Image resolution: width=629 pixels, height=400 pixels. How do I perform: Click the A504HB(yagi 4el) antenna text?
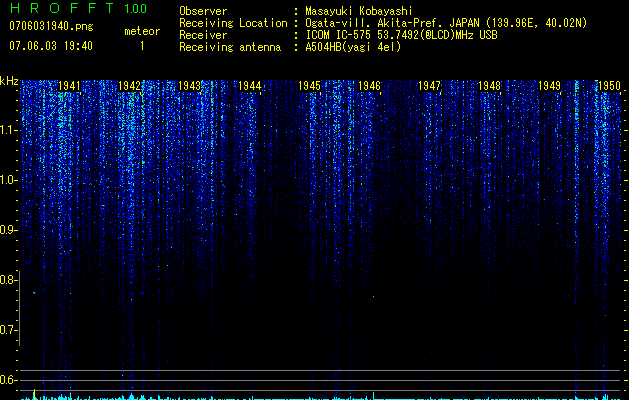353,47
